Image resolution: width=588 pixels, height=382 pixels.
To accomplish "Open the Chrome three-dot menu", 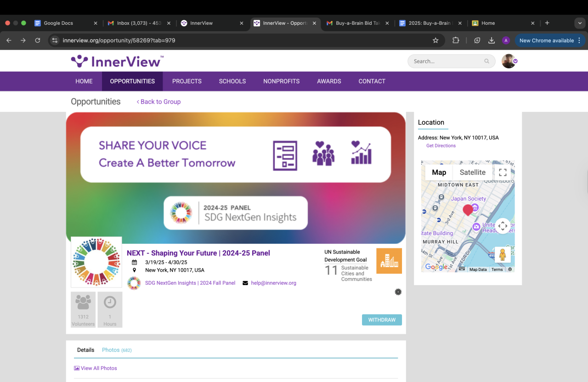I will pos(579,40).
